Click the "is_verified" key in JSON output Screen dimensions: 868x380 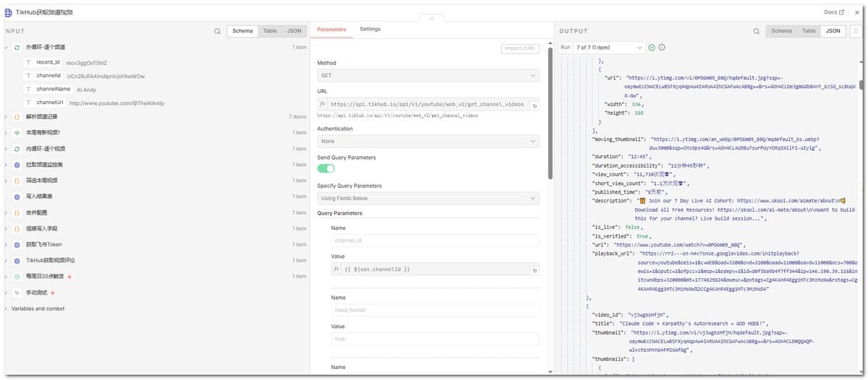coord(612,236)
